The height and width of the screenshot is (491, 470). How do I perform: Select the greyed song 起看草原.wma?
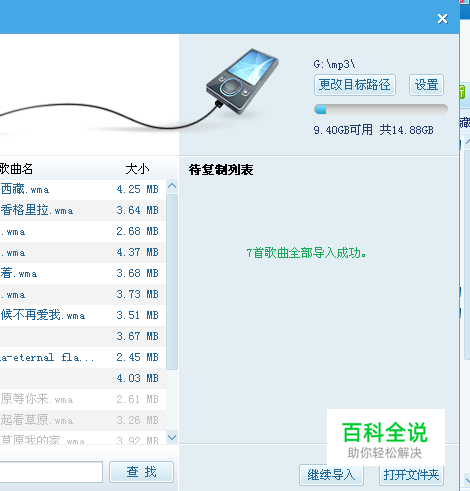(x=83, y=420)
